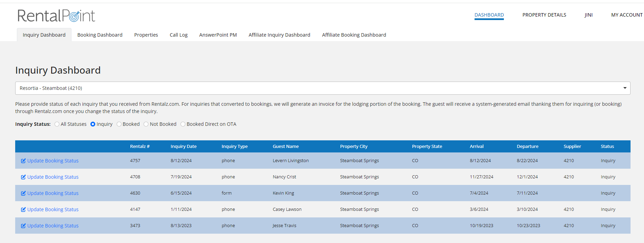Click the Arrival column header
The width and height of the screenshot is (644, 243).
pyautogui.click(x=476, y=147)
